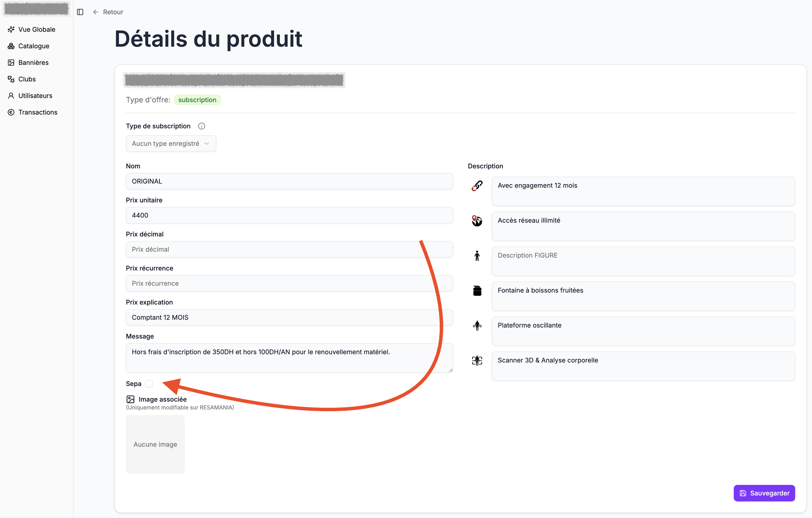The height and width of the screenshot is (518, 812).
Task: Click the drink fountain jar icon
Action: pos(477,291)
